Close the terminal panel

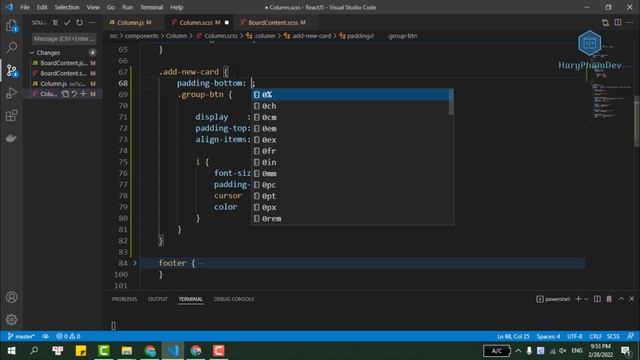tap(631, 299)
